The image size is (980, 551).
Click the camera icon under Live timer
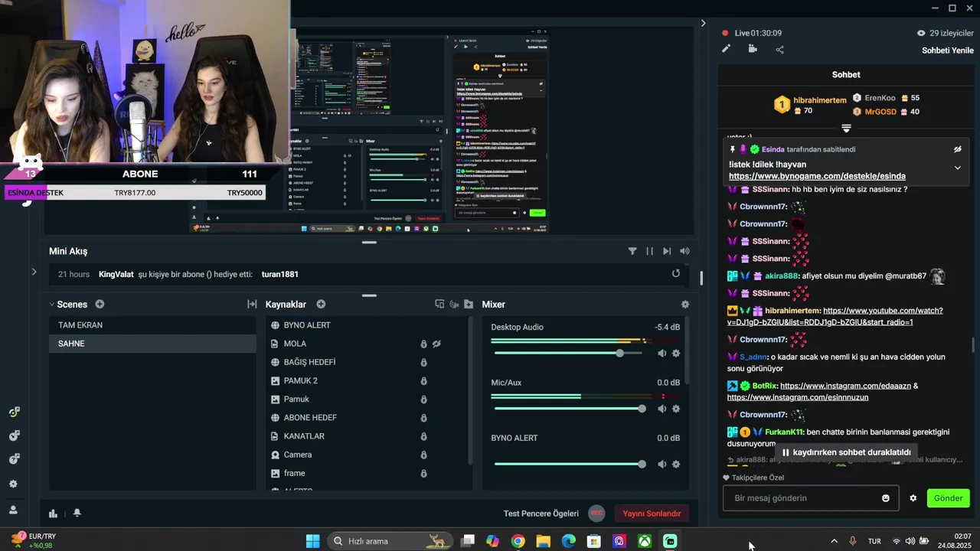[x=753, y=49]
